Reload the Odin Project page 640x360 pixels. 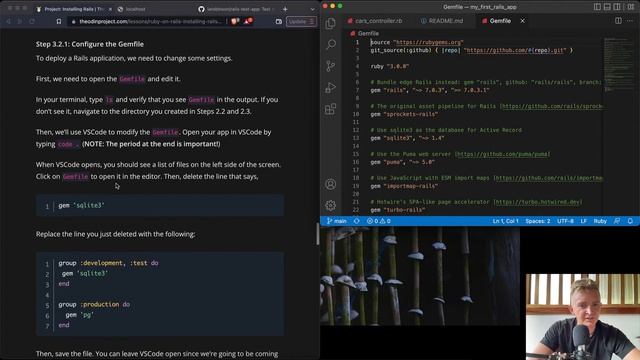(x=32, y=21)
